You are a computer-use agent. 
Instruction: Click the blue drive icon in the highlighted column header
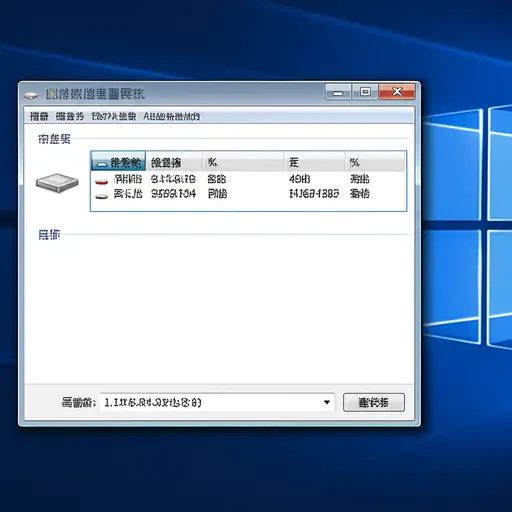pos(102,164)
